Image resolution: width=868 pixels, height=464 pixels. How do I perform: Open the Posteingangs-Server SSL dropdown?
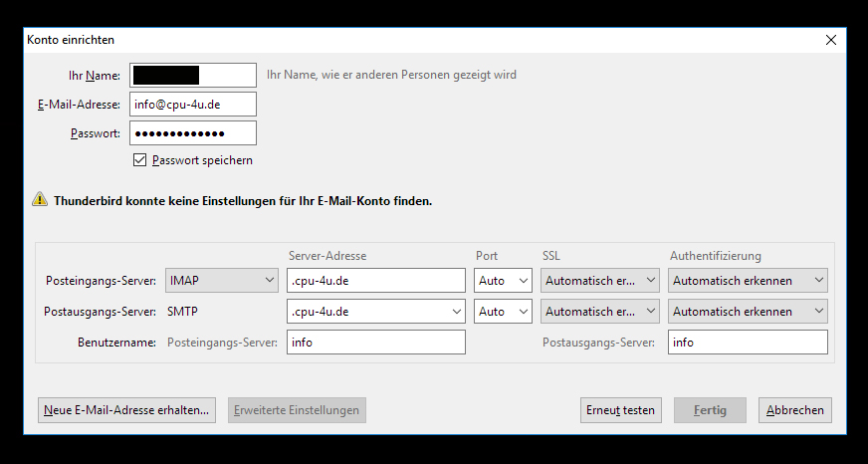(x=600, y=281)
